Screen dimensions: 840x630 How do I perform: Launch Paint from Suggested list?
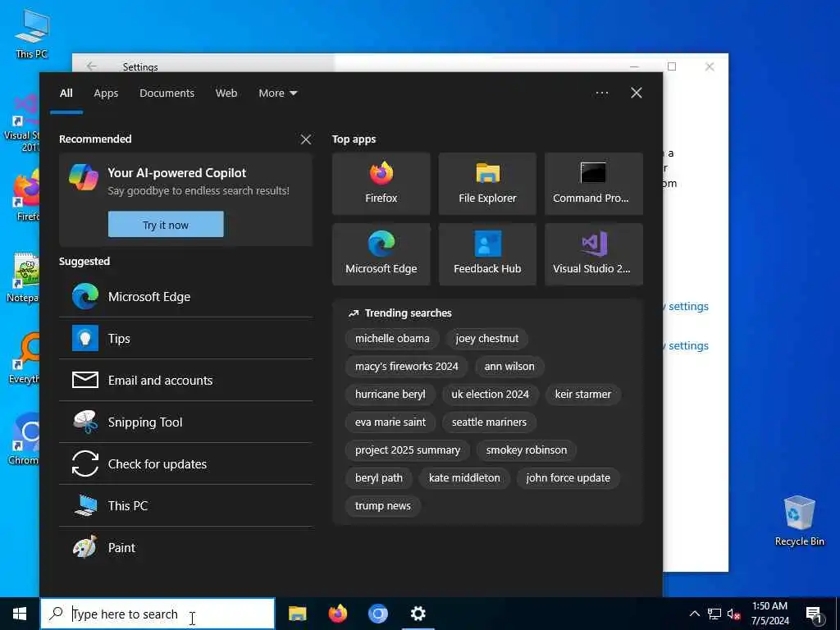[x=186, y=547]
